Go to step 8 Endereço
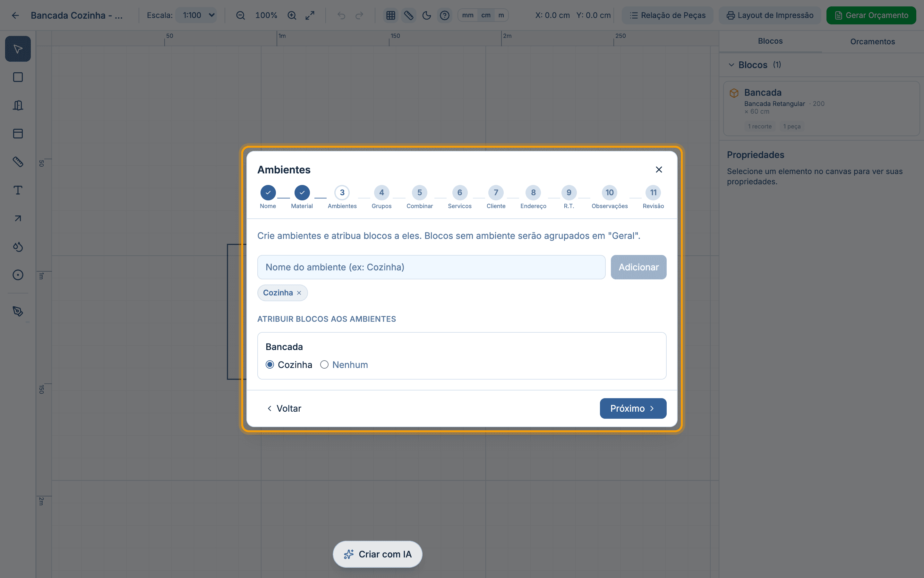This screenshot has height=578, width=924. click(x=534, y=197)
